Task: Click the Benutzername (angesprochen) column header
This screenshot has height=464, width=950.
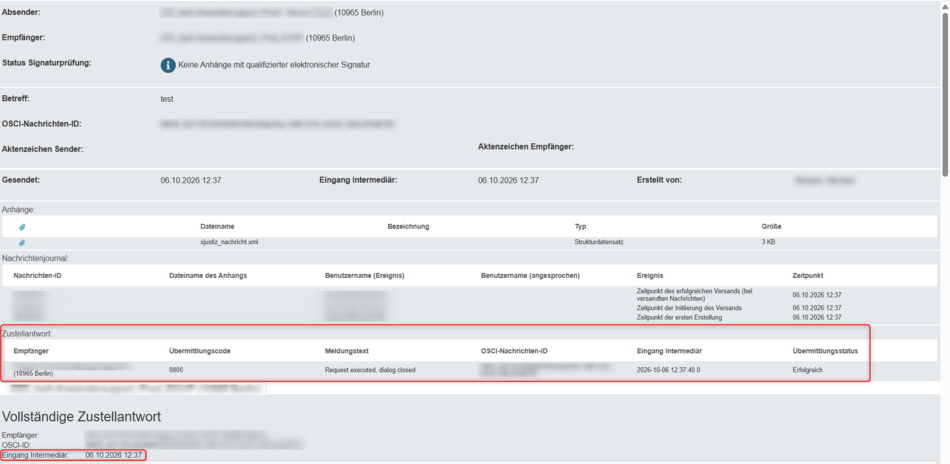Action: click(x=530, y=276)
